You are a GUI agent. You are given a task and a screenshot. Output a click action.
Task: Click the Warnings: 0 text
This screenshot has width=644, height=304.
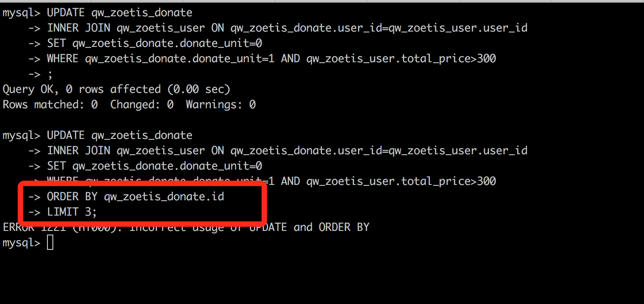tap(221, 105)
